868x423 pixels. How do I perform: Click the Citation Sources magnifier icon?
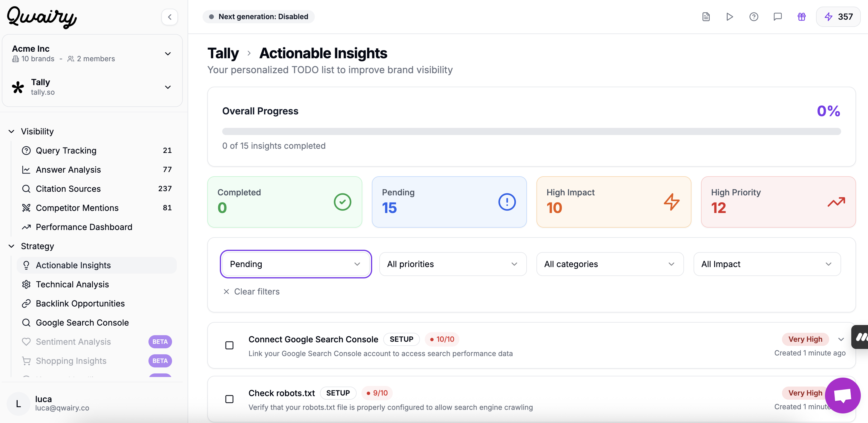[x=26, y=189]
